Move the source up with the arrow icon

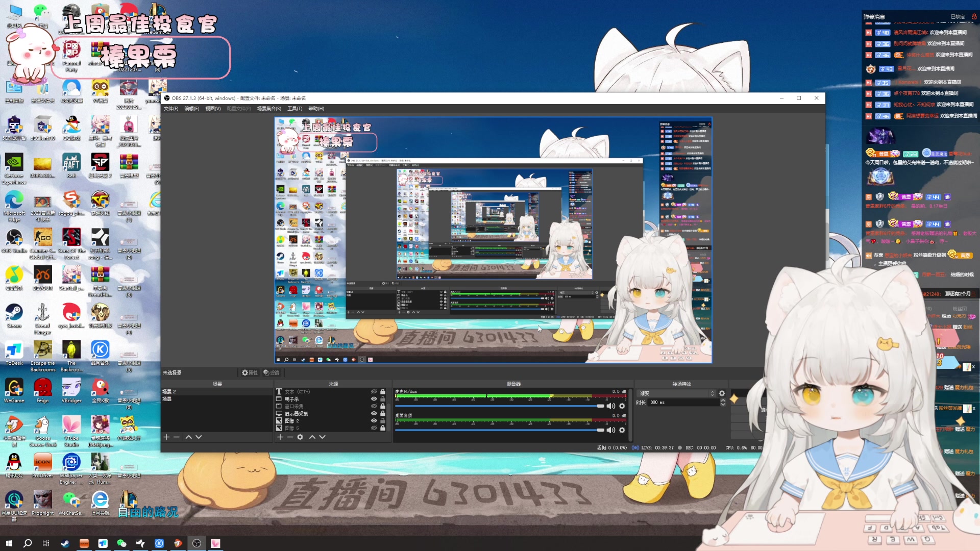coord(312,437)
